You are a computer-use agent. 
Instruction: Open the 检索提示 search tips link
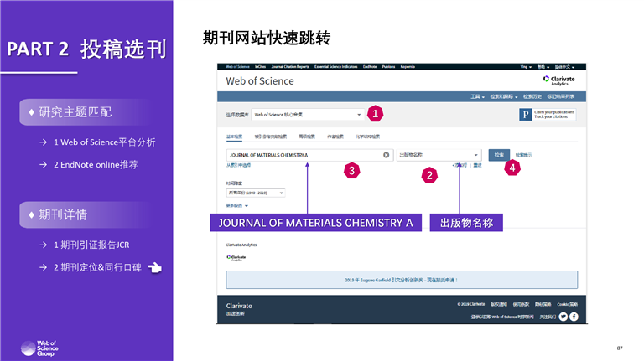tap(523, 155)
